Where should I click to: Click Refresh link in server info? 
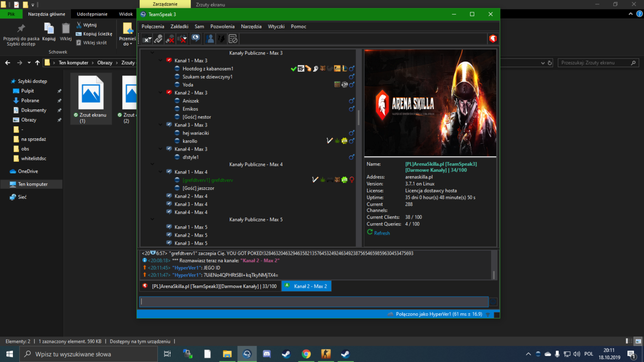382,233
